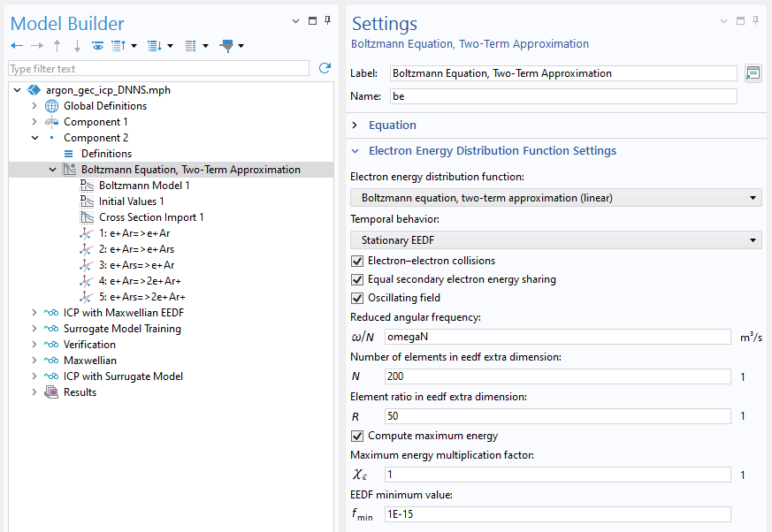Click the Reduced angular frequency omegaN field
Image resolution: width=772 pixels, height=532 pixels.
(x=557, y=337)
